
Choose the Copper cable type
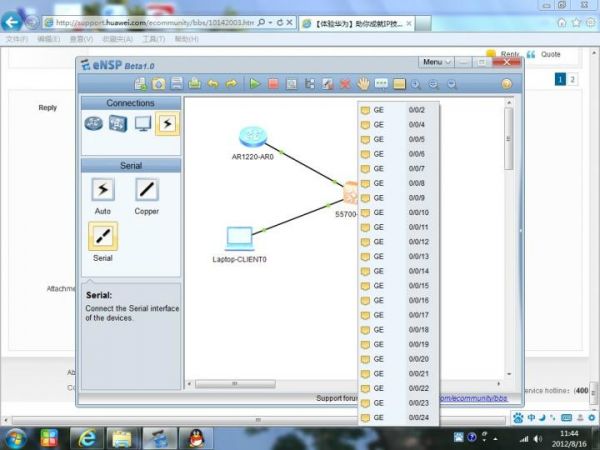pyautogui.click(x=147, y=189)
